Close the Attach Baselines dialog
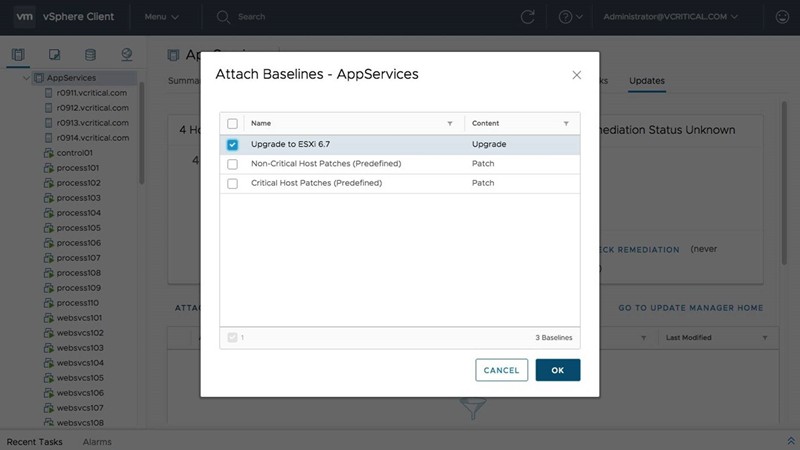The image size is (800, 450). click(x=576, y=75)
